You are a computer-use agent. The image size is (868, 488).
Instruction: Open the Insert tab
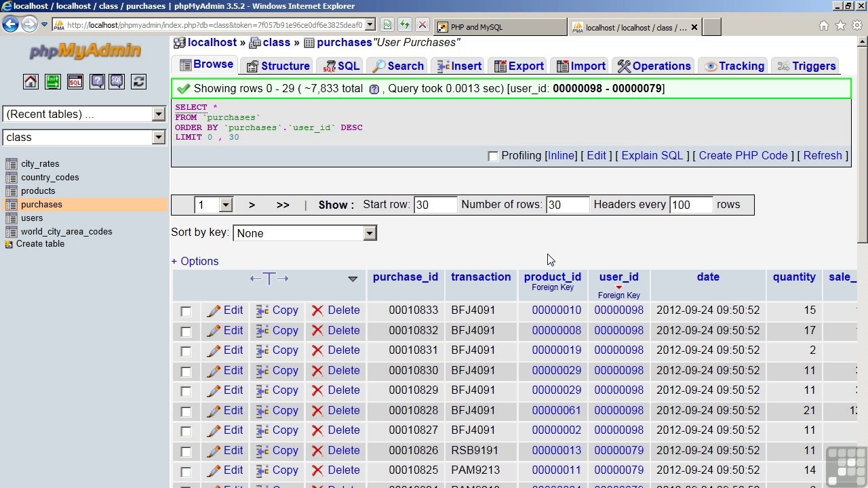pyautogui.click(x=459, y=66)
